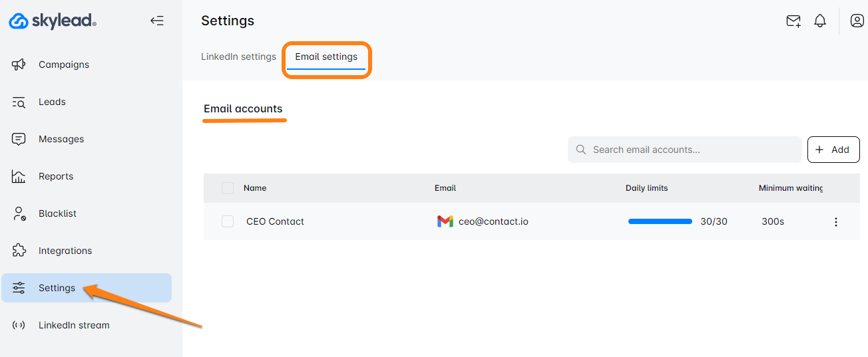Screen dimensions: 868x357
Task: Click the Skylead cloud logo
Action: [x=19, y=21]
